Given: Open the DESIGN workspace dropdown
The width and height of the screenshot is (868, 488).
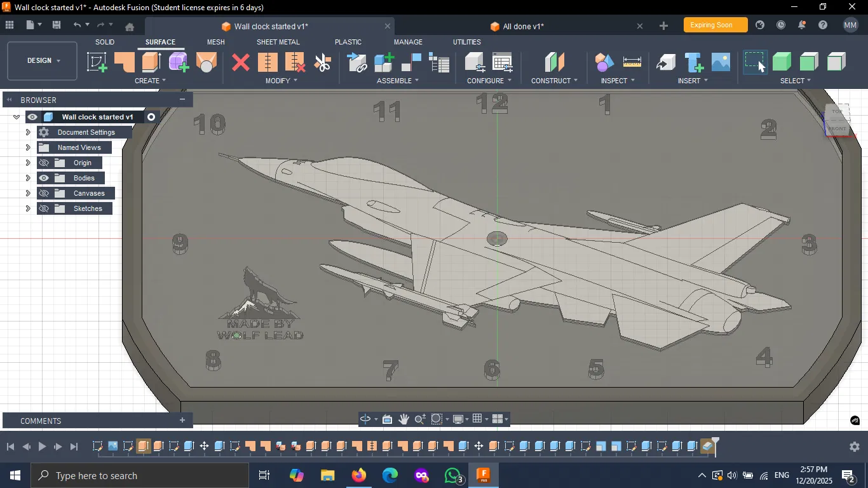Looking at the screenshot, I should (x=43, y=61).
